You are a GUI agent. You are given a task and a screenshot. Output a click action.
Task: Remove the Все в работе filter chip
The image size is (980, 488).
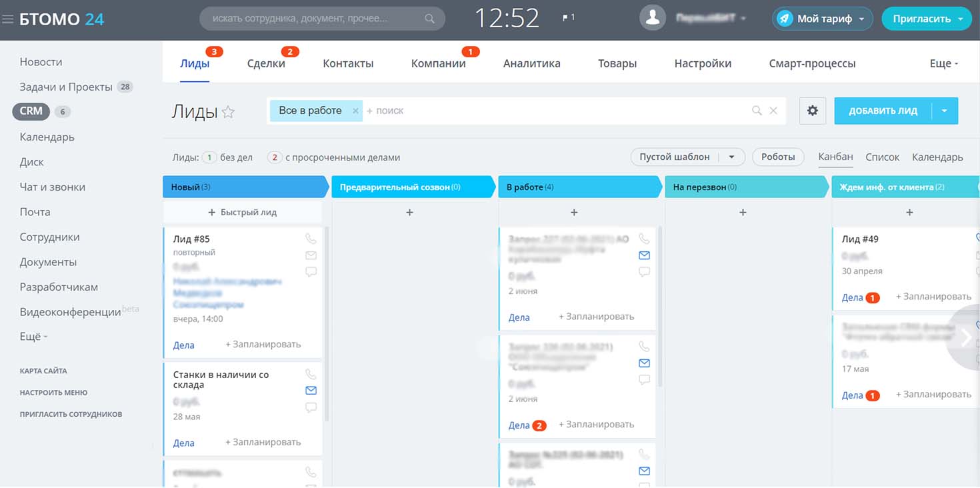click(355, 111)
